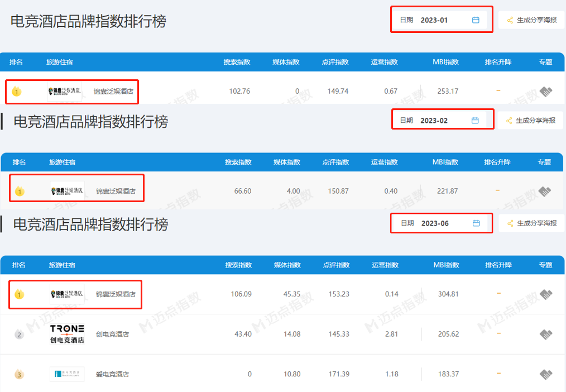Image resolution: width=566 pixels, height=392 pixels.
Task: Click 生成分享海报 next to the 2023-01 date
Action: (x=531, y=20)
